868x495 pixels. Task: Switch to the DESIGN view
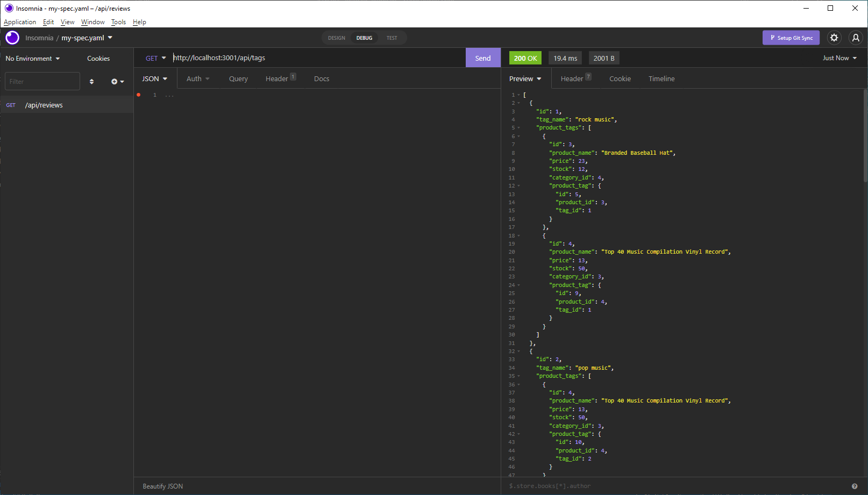point(337,38)
